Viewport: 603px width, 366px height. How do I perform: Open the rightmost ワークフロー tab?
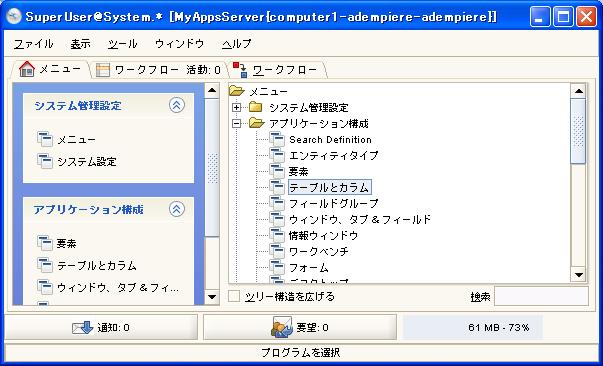click(278, 70)
